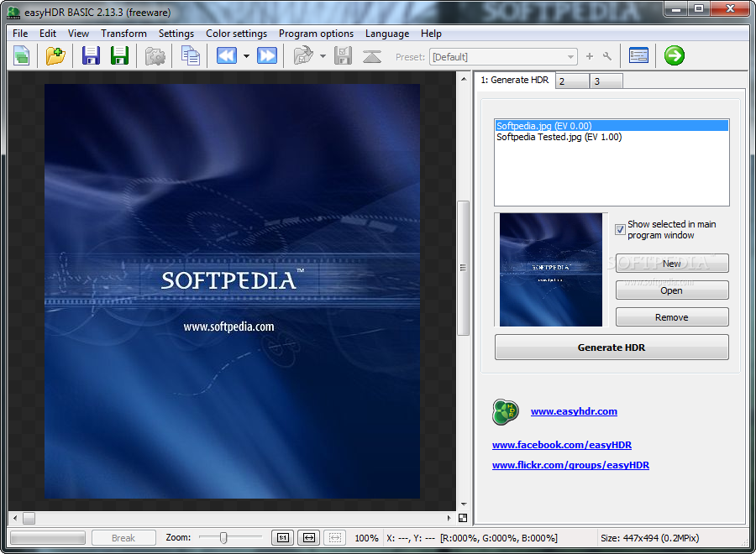Click the green floppy save icon
Screen dimensions: 756x554
119,56
